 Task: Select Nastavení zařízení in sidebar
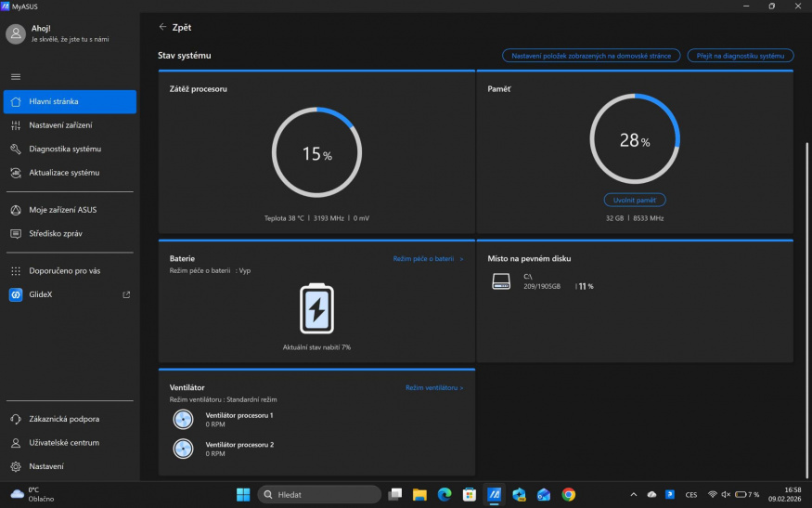coord(60,125)
